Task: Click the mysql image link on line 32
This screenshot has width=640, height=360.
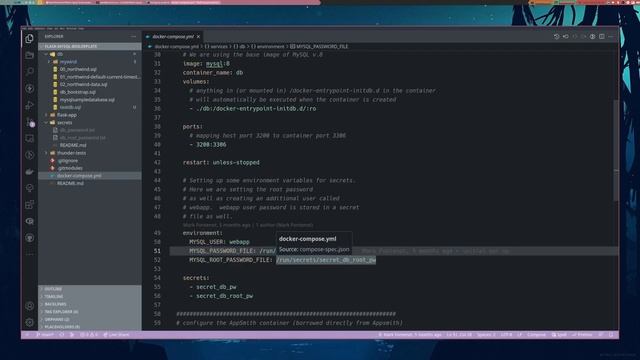Action: pyautogui.click(x=214, y=64)
